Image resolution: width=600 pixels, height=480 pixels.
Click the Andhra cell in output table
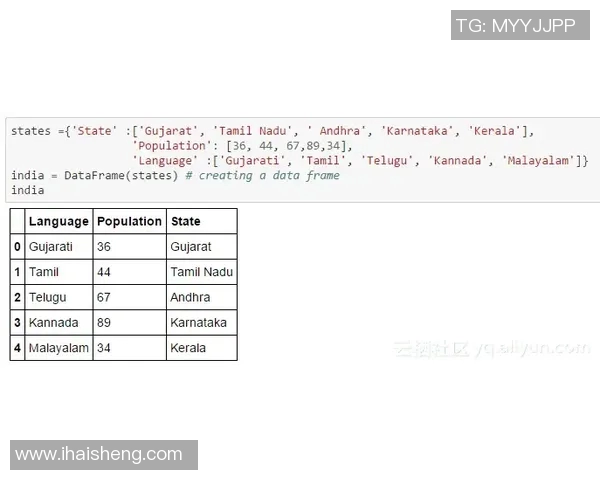[190, 297]
